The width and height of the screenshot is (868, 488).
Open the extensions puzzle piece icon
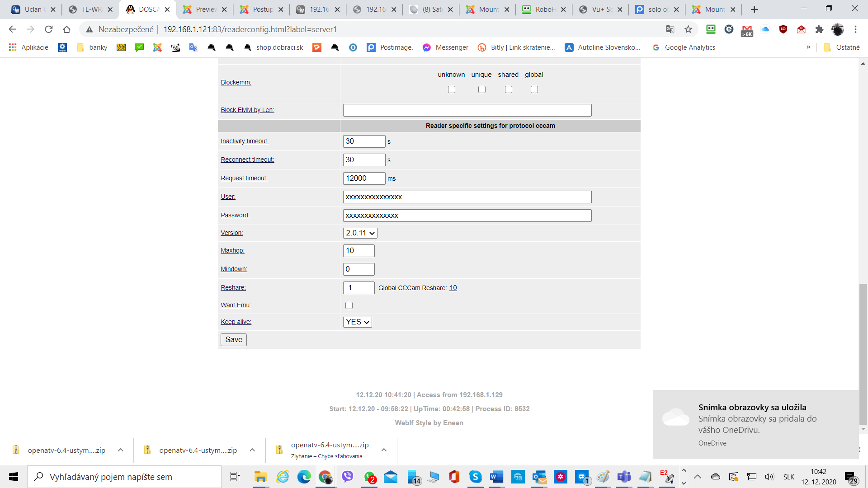coord(819,29)
